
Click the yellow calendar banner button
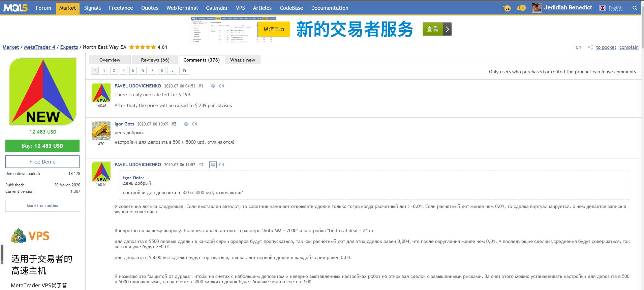274,29
